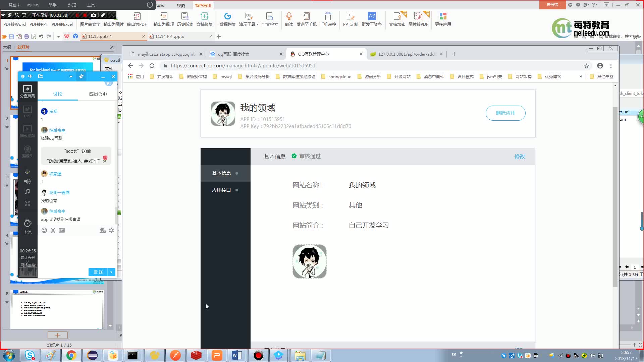
Task: Open 全文检索 tool
Action: pos(270,19)
